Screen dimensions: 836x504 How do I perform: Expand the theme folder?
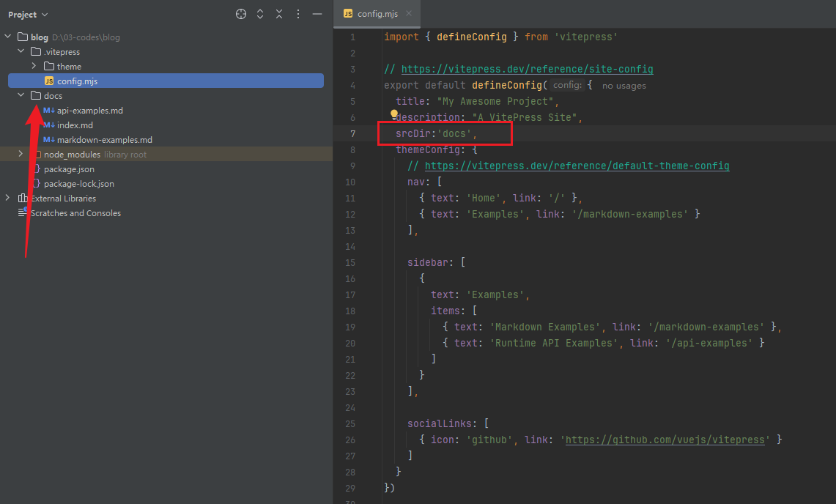click(x=34, y=66)
